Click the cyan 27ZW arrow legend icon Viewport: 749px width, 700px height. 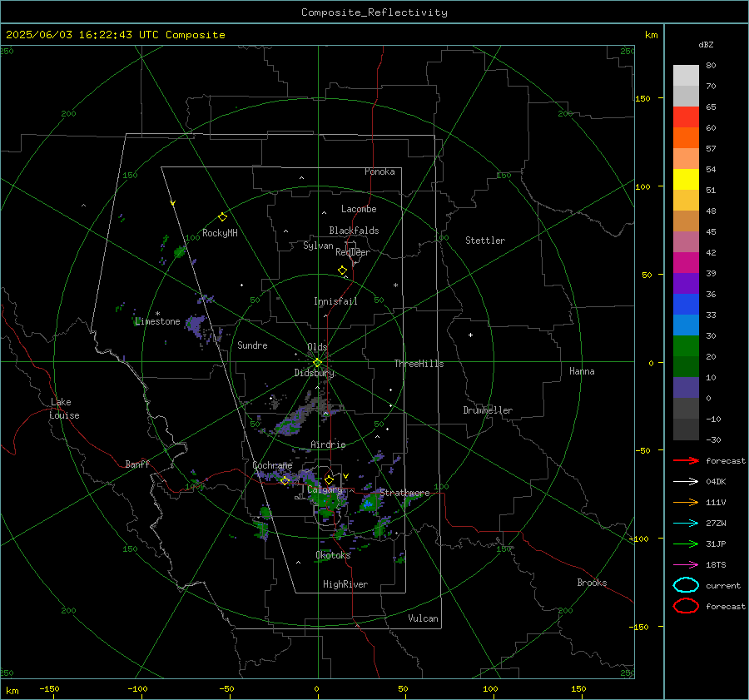686,524
